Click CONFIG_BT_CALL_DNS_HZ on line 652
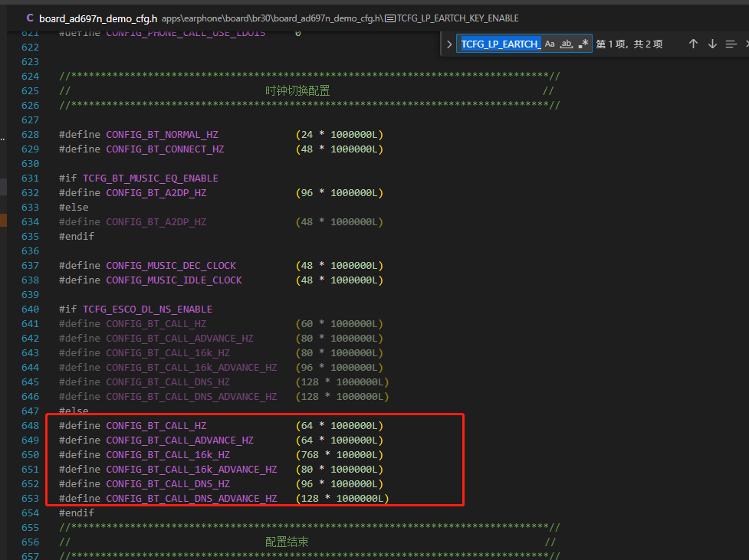 pos(168,484)
